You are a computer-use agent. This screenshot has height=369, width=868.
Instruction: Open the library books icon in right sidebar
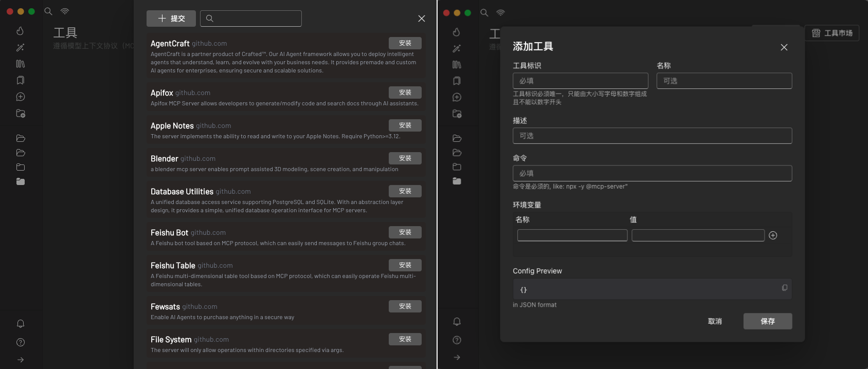coord(457,65)
